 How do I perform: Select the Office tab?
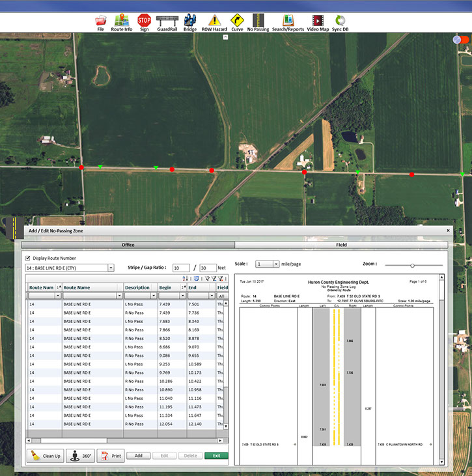(x=128, y=245)
